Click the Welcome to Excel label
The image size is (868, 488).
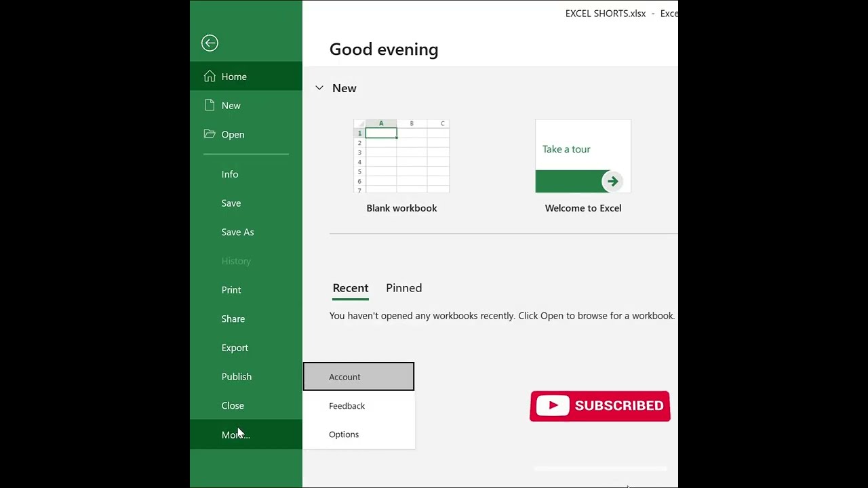click(583, 208)
